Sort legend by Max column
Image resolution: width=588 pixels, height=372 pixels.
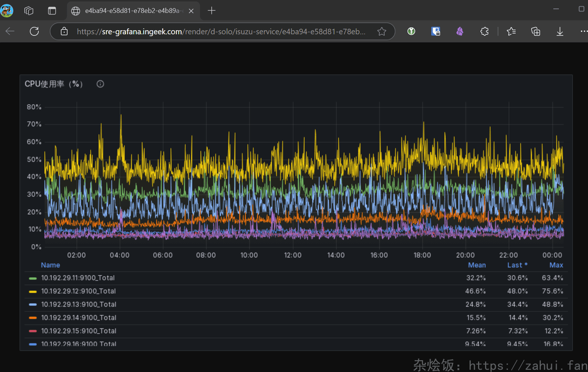(556, 265)
